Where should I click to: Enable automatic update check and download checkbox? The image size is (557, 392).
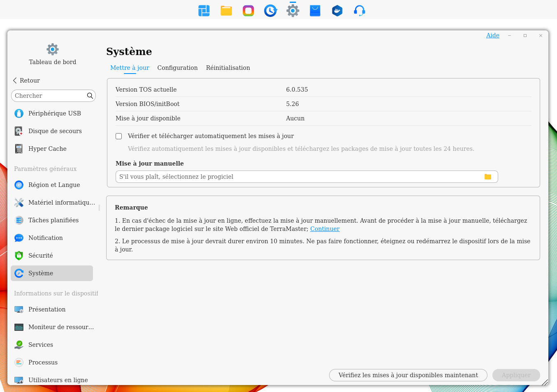(119, 136)
